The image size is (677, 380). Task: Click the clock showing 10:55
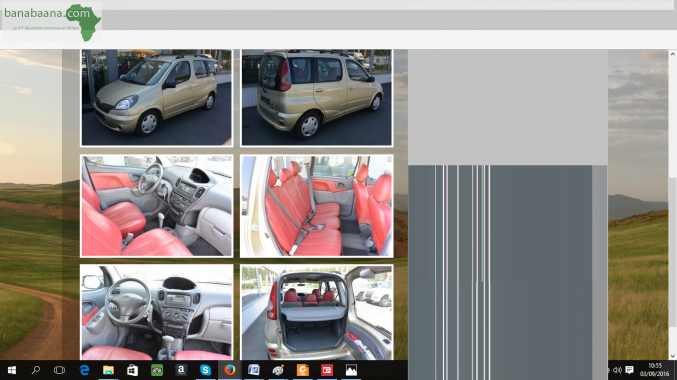click(655, 366)
